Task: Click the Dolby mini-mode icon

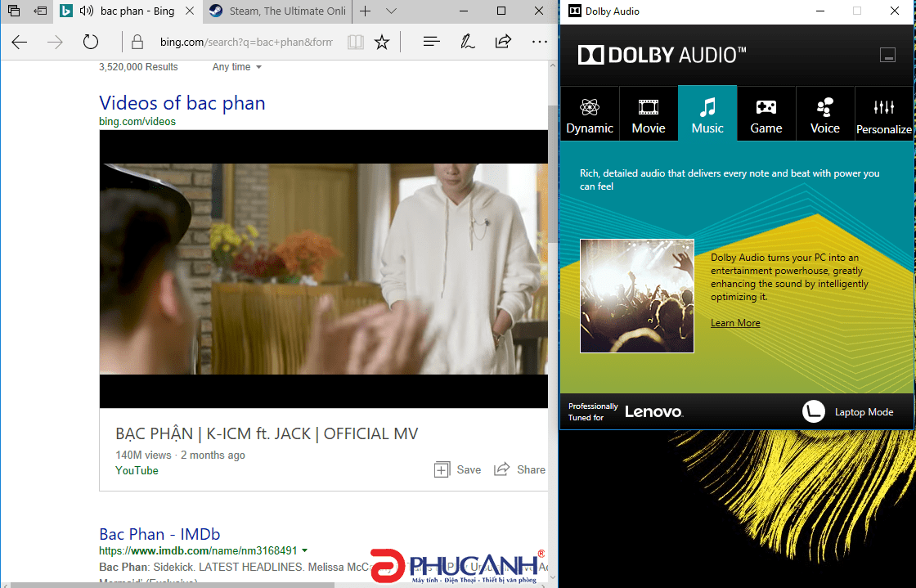Action: click(x=887, y=55)
